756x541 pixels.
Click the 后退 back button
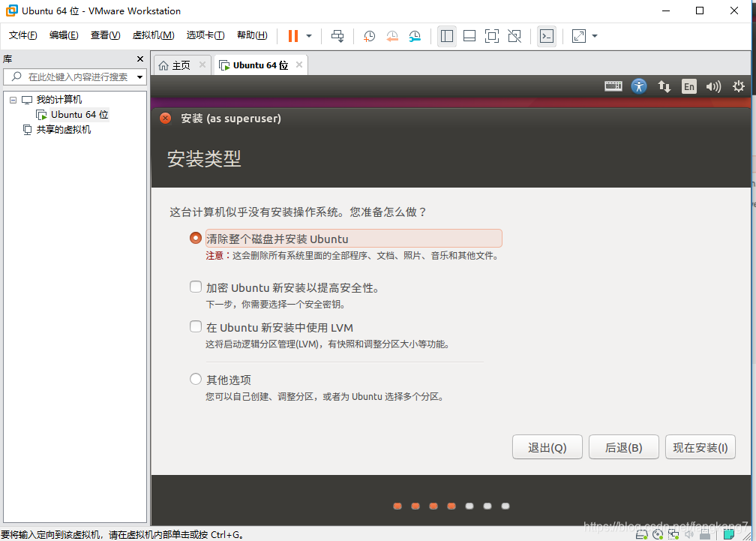(623, 446)
